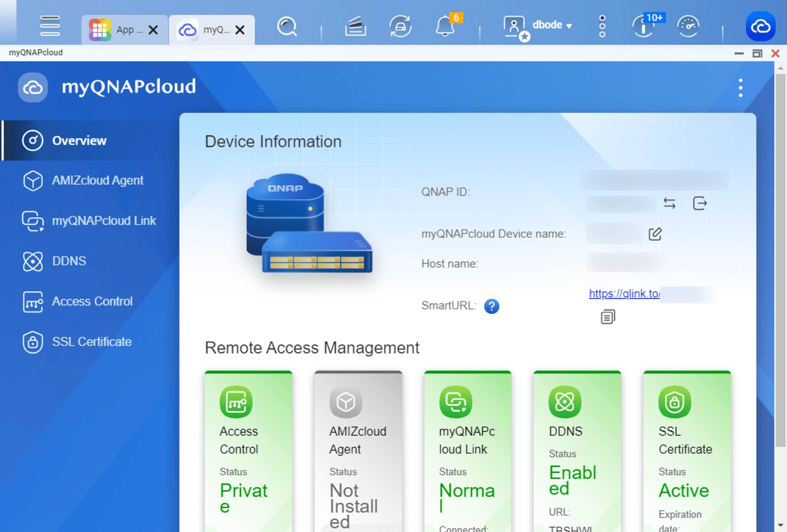Click the Host name label
This screenshot has width=787, height=532.
pos(450,264)
